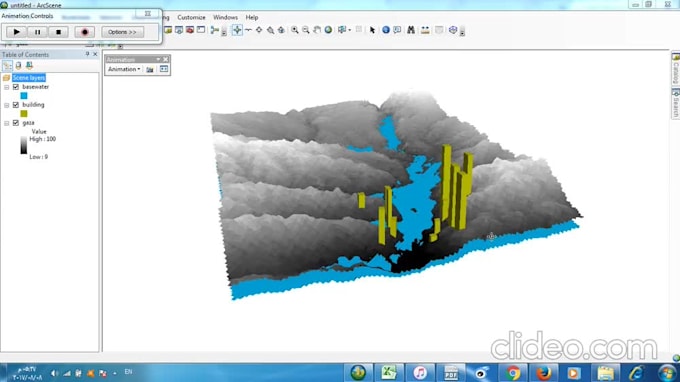The width and height of the screenshot is (680, 382).
Task: Collapse the building layer legend
Action: (x=7, y=105)
